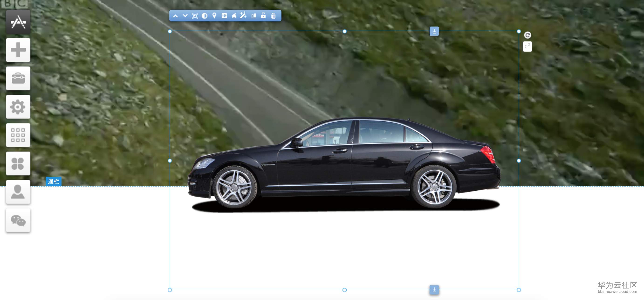Open the WeChat sidebar button
Screen dimensions: 644x300
coord(18,220)
